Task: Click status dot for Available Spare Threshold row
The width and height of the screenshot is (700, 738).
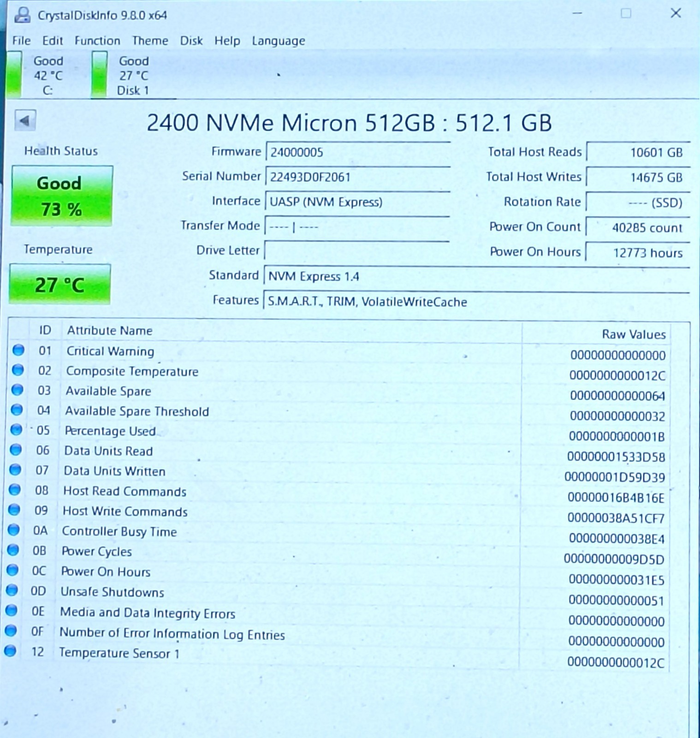Action: [x=17, y=410]
